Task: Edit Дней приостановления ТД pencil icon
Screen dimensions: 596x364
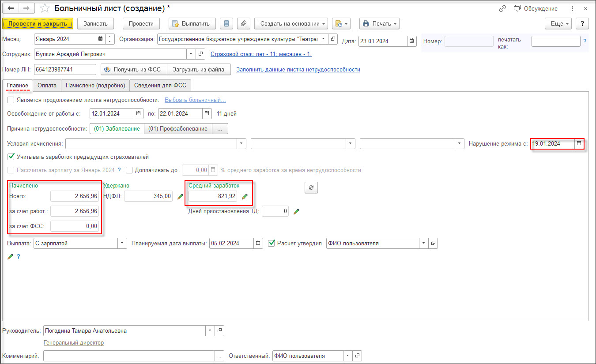Action: coord(297,211)
